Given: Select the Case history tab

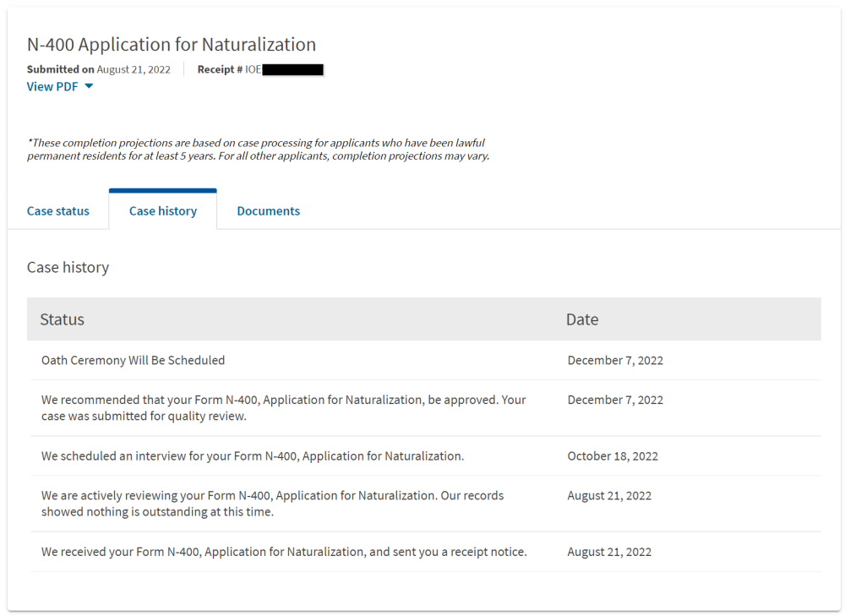Looking at the screenshot, I should click(x=163, y=210).
